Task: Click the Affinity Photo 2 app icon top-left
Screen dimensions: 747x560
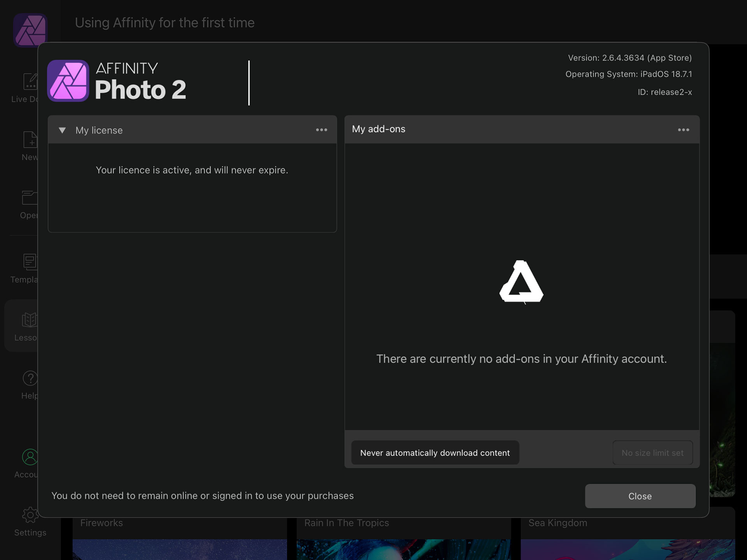Action: (x=30, y=30)
